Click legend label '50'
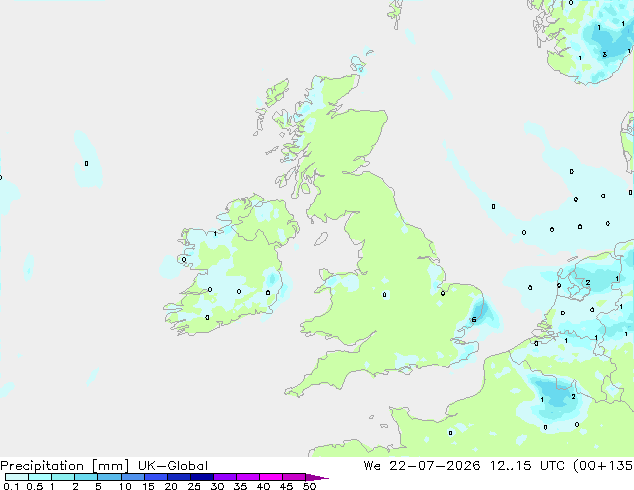 [x=310, y=486]
